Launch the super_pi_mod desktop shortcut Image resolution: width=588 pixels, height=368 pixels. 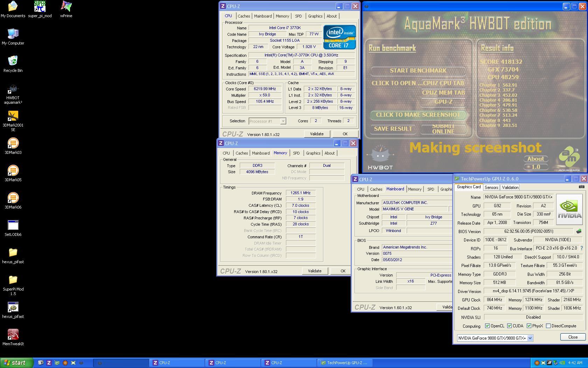tap(40, 9)
